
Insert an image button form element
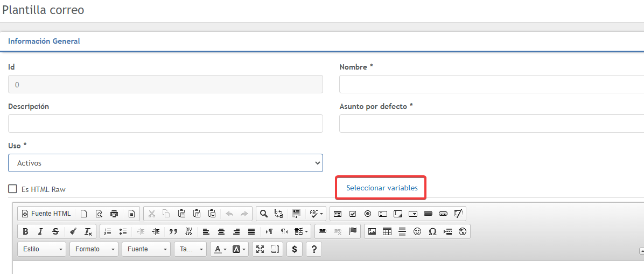pos(444,214)
